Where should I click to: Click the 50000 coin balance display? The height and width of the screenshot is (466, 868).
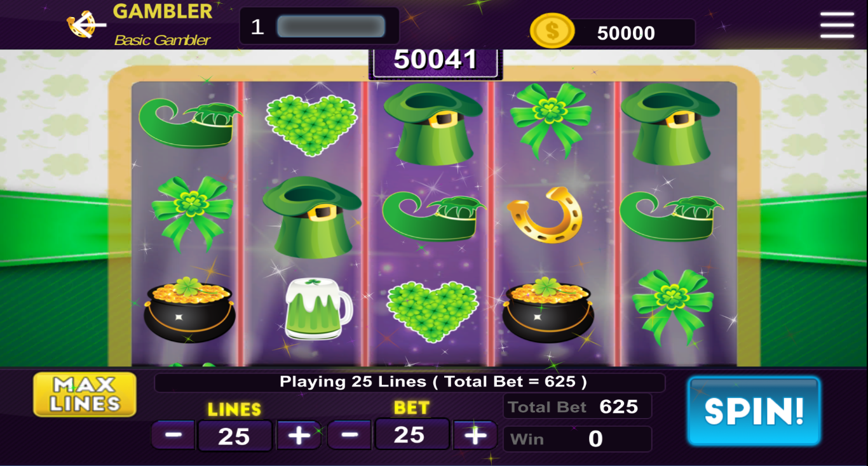click(626, 33)
